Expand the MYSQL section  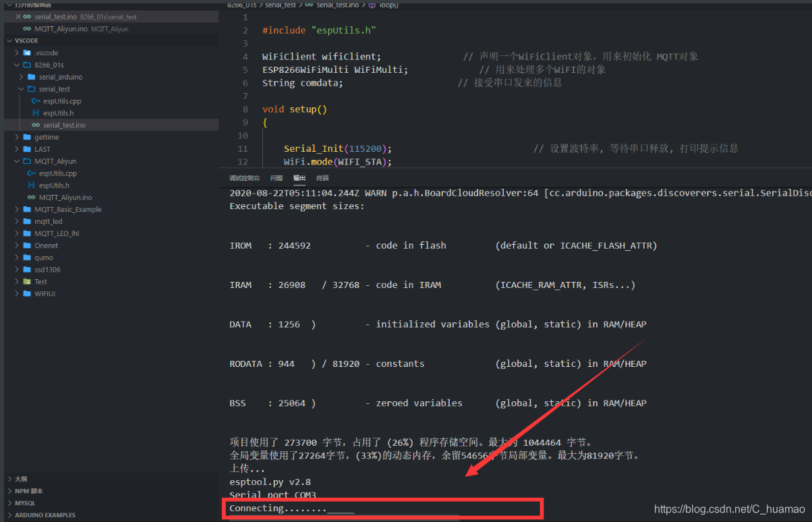click(9, 503)
